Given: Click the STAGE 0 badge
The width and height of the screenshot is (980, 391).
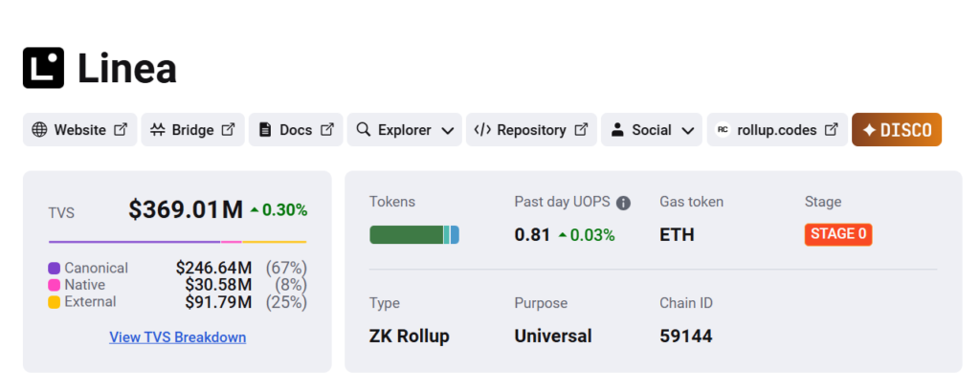Looking at the screenshot, I should (x=837, y=234).
